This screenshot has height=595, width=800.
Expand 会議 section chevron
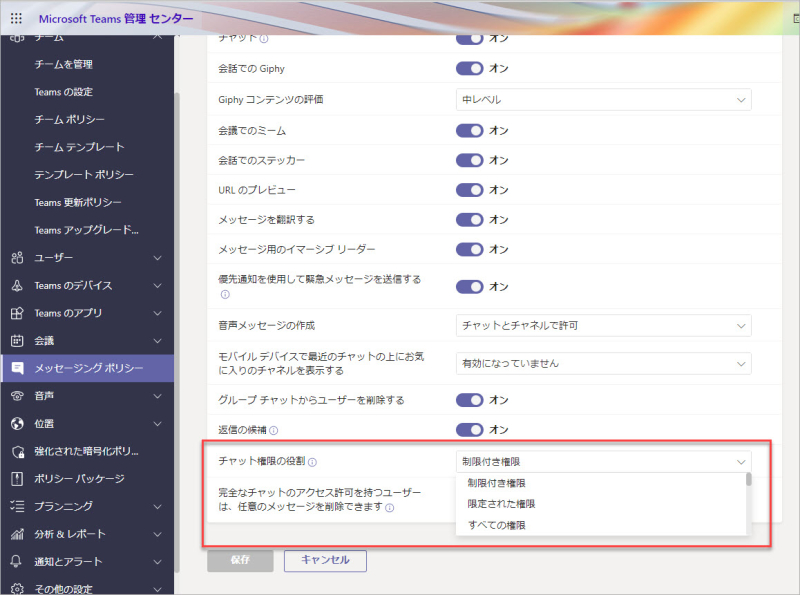[x=158, y=340]
